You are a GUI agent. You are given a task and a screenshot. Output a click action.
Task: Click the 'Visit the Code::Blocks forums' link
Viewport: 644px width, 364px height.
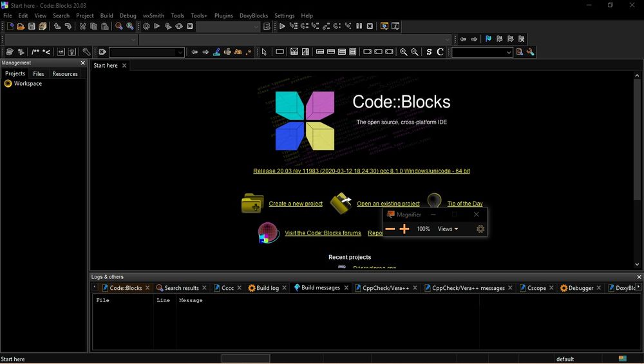[323, 233]
